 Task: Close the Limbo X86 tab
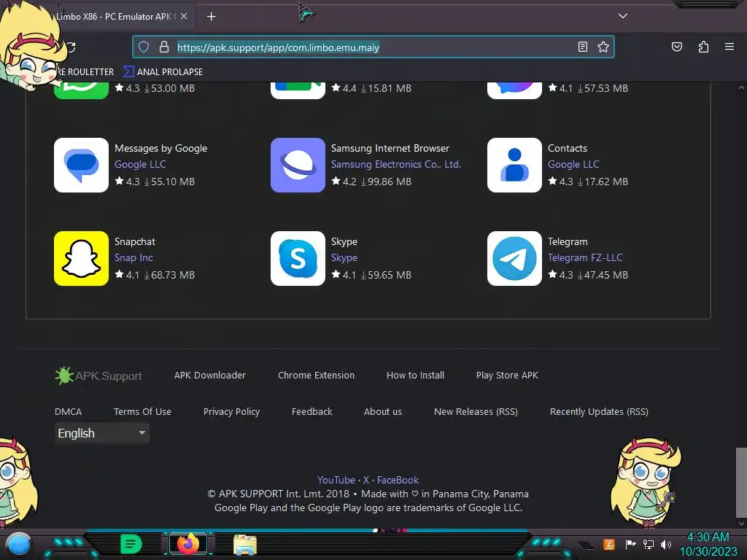(184, 16)
